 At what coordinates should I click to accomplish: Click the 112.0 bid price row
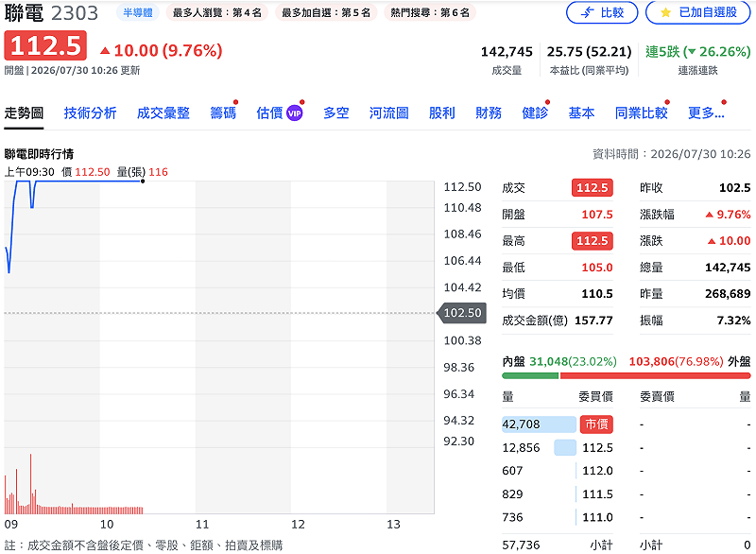tap(558, 471)
